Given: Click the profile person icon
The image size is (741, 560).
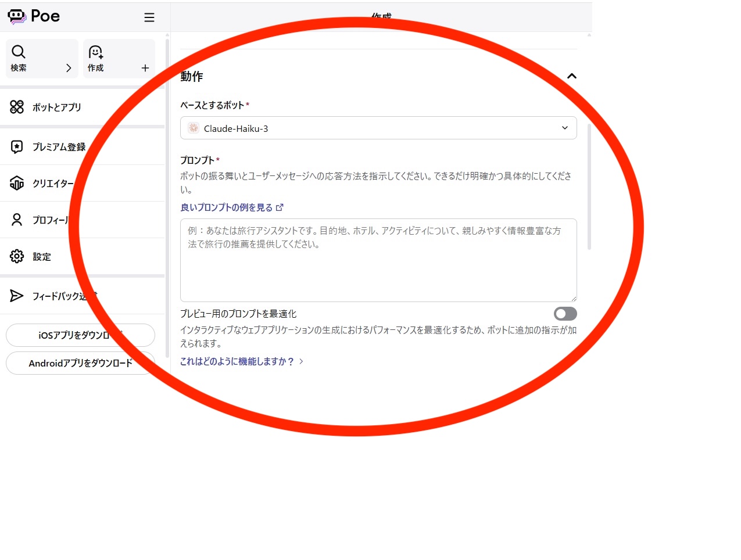Looking at the screenshot, I should coord(17,220).
